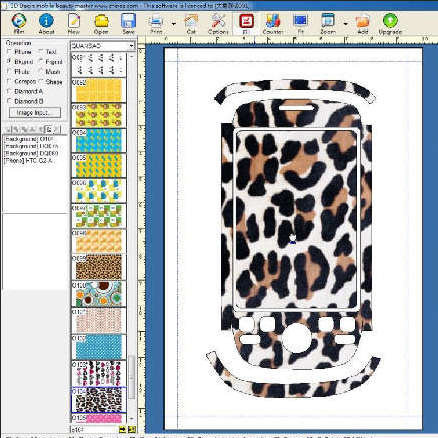
Task: Choose the solid yellow pattern thumbnail 0092
Action: [99, 90]
